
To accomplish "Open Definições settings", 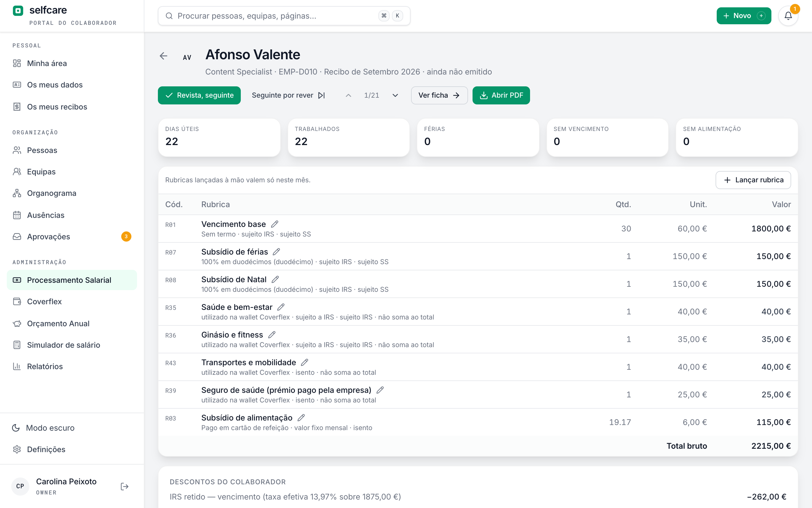I will pyautogui.click(x=72, y=449).
